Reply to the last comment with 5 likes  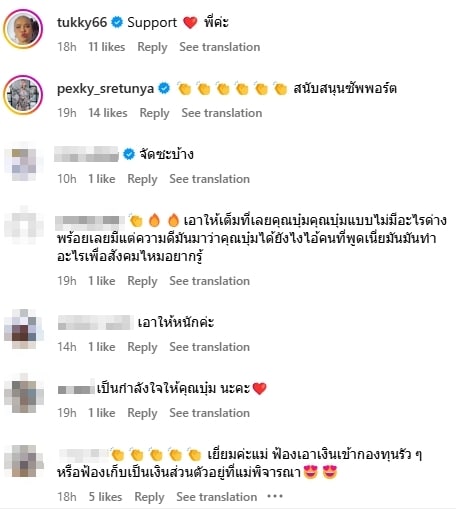149,497
